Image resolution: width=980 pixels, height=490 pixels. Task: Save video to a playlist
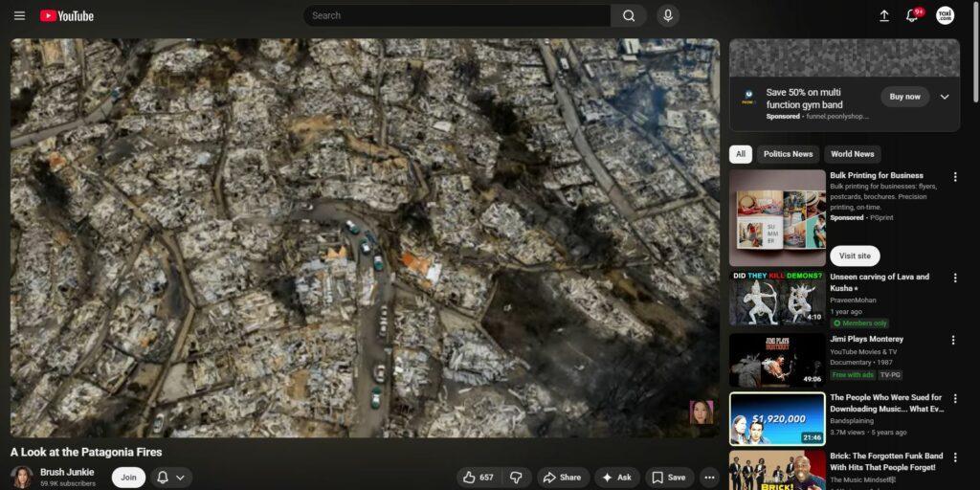coord(669,477)
